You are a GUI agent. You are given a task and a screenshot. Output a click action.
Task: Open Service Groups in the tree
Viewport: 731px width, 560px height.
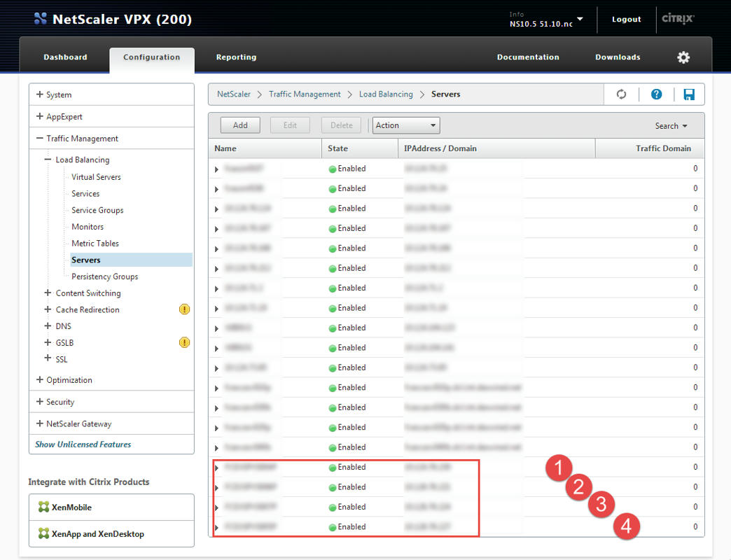pos(97,210)
